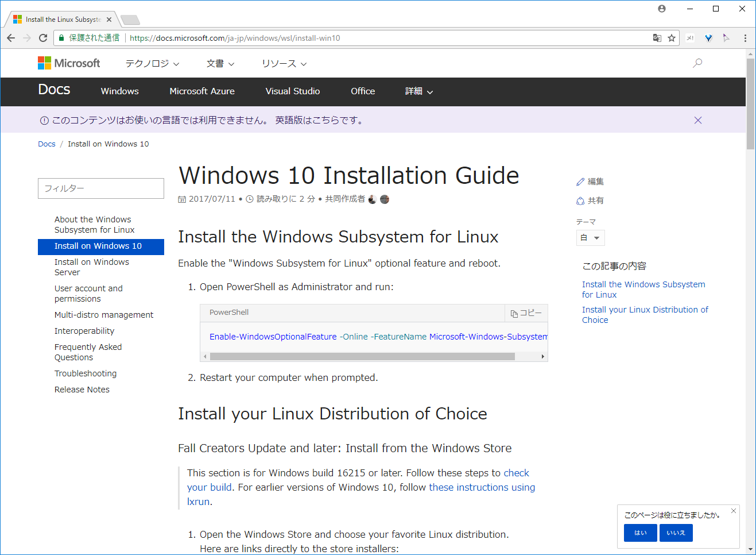Expand the 文書 dropdown menu
Viewport: 756px width, 555px height.
(x=220, y=63)
